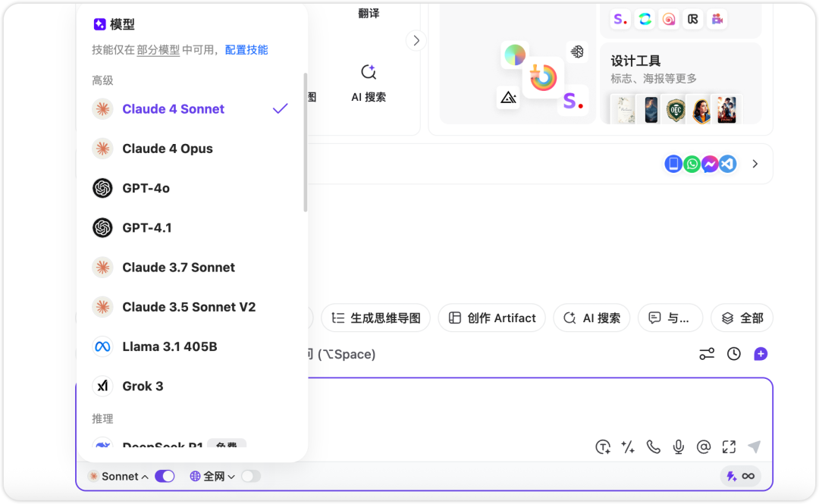Open the AI 搜索 card icon
This screenshot has width=819, height=504.
[369, 72]
